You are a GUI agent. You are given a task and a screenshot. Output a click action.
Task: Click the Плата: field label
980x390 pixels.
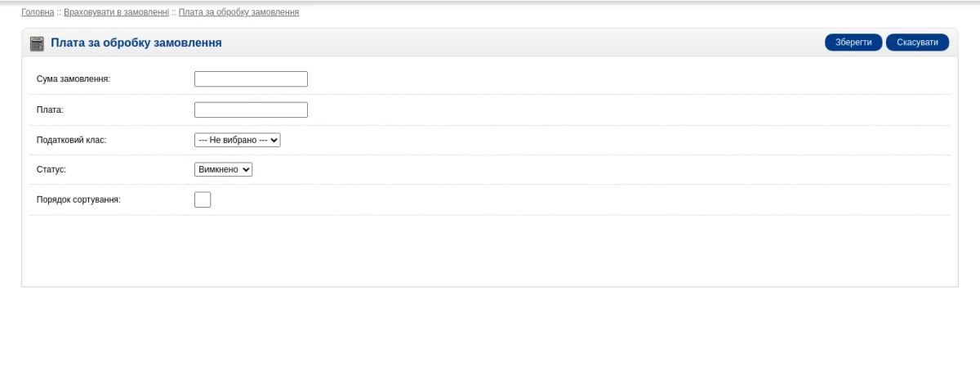[x=50, y=110]
